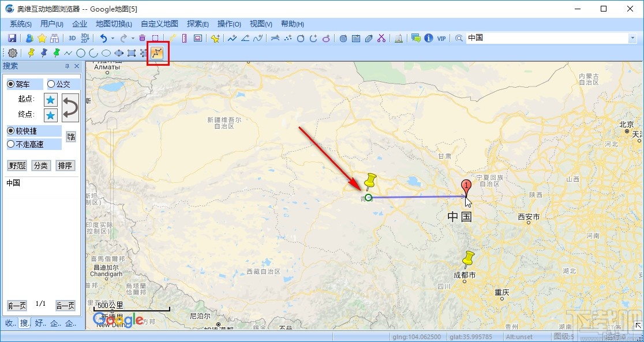Screen dimensions: 644x342
Task: Select the green pushpin placement tool
Action: coord(57,52)
